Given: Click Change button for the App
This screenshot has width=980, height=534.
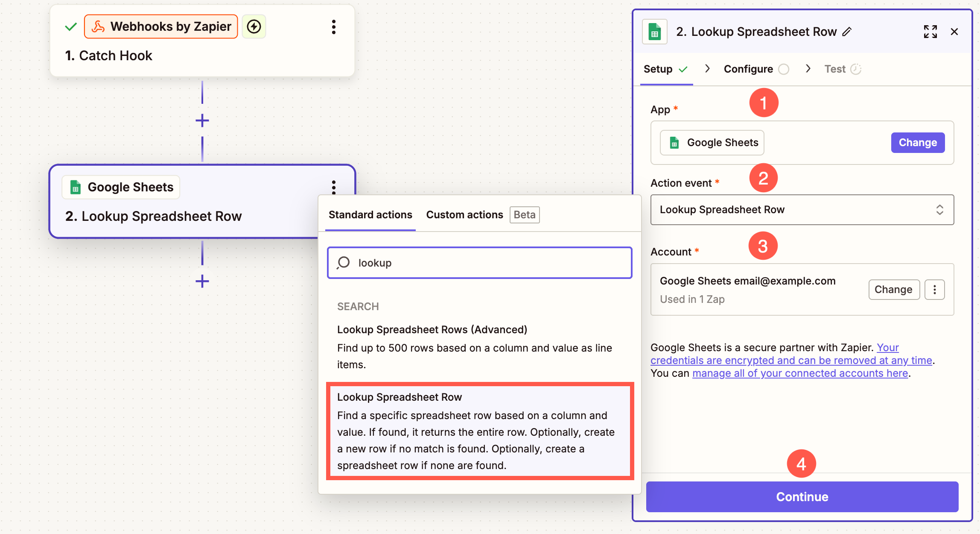Looking at the screenshot, I should (x=918, y=143).
